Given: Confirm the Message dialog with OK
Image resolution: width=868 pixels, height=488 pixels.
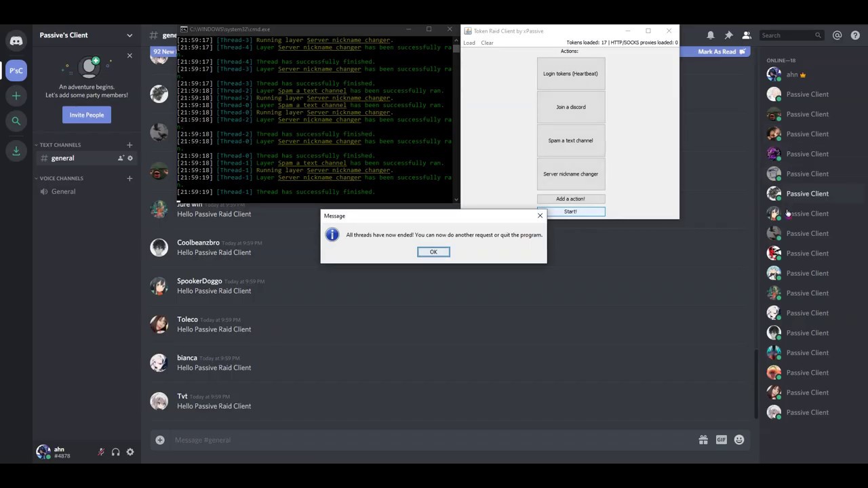Looking at the screenshot, I should click(x=433, y=252).
